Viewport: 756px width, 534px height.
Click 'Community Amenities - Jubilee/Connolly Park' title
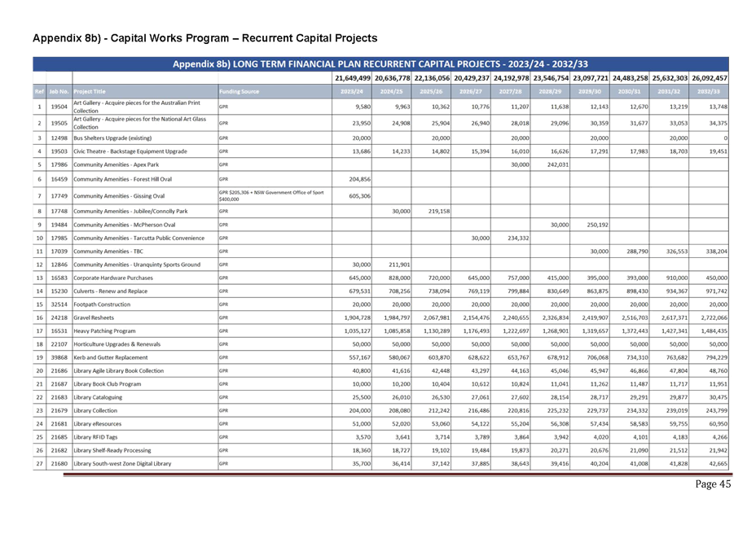point(130,211)
